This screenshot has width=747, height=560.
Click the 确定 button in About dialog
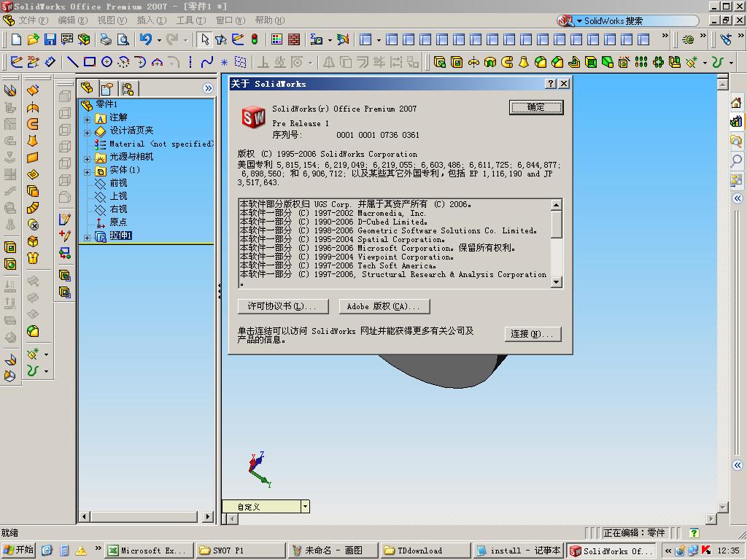(536, 108)
